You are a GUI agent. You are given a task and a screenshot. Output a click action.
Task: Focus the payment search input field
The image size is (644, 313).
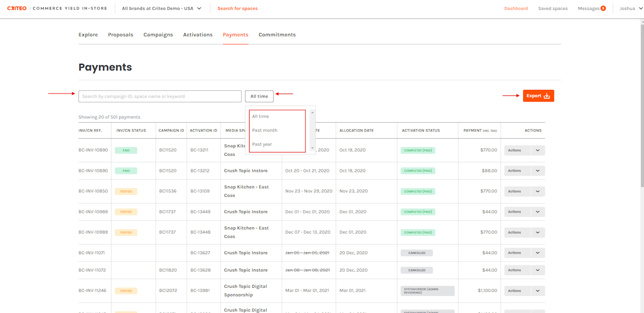tap(159, 96)
